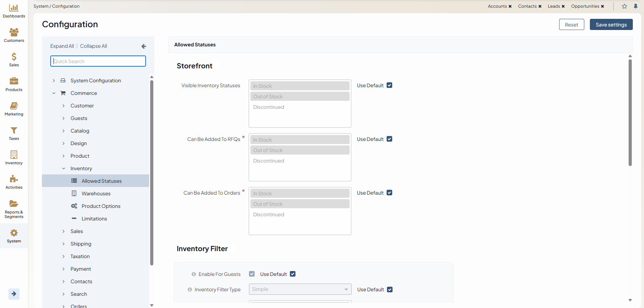644x308 pixels.
Task: Open the Dashboards sidebar icon
Action: click(14, 8)
